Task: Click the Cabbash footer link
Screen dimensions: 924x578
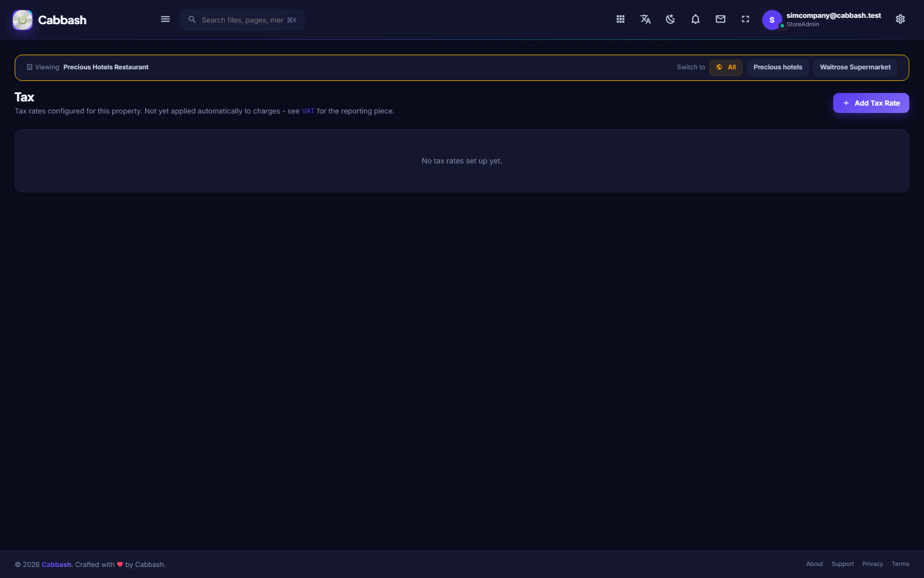Action: pos(57,564)
